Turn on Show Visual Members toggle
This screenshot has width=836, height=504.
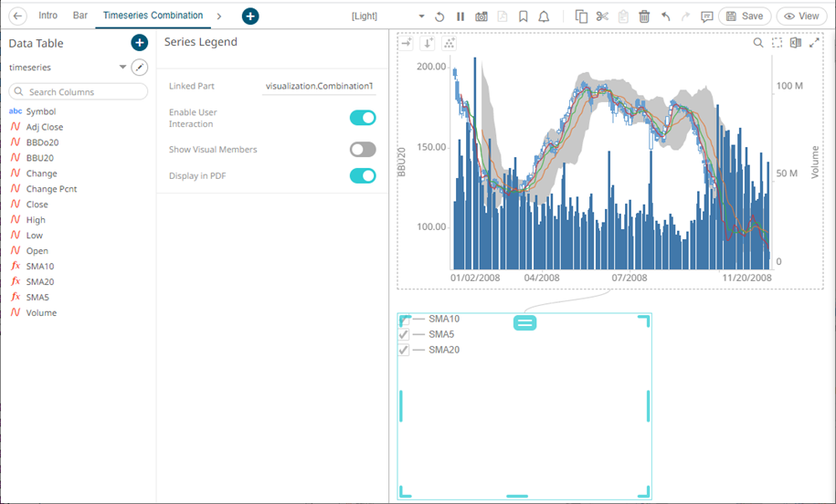[363, 150]
